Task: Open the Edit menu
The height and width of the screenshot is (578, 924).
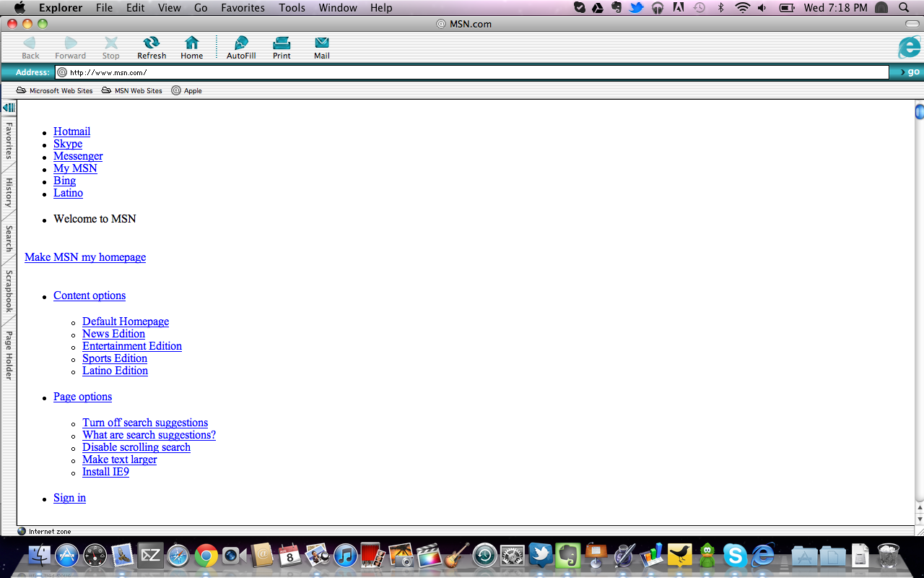Action: pos(135,8)
